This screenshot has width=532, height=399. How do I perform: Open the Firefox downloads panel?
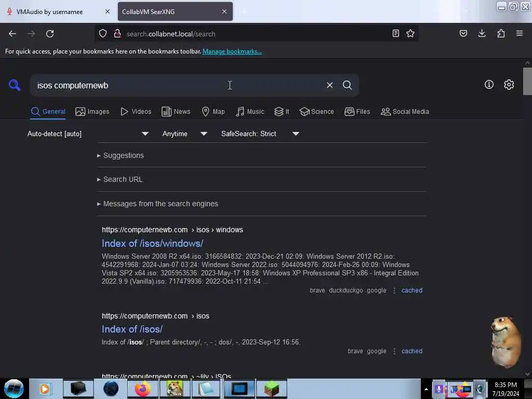482,33
